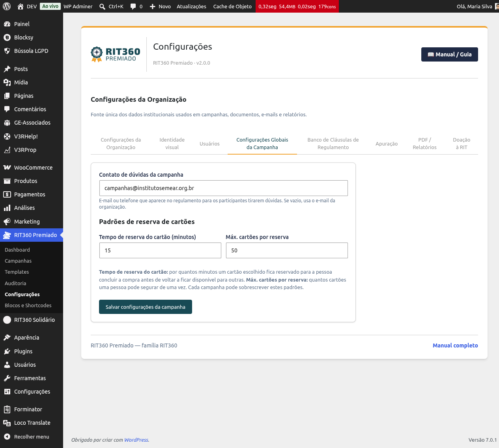Open Banco de Cláusulas de Regulamento tab

[x=333, y=144]
